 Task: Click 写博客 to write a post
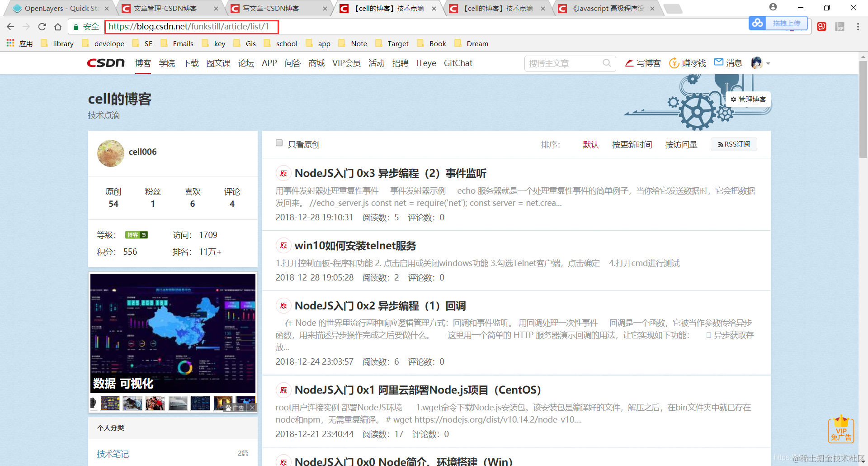[643, 63]
